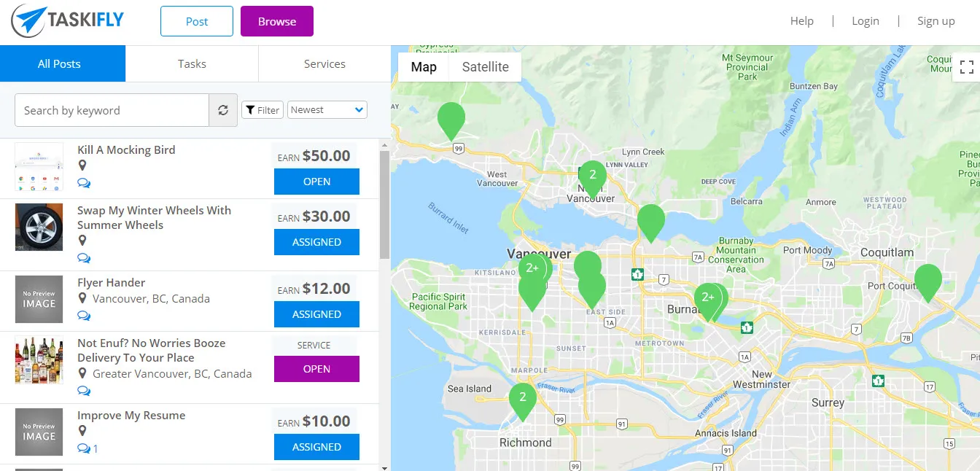Open the comment count icon on Improve My Resume
This screenshot has width=980, height=471.
(x=87, y=448)
